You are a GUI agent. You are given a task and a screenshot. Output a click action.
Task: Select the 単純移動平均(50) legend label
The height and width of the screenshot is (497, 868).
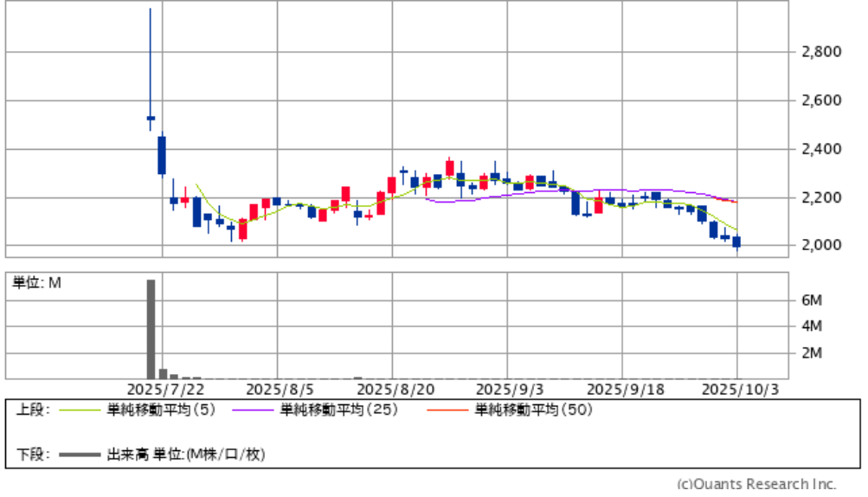(533, 410)
